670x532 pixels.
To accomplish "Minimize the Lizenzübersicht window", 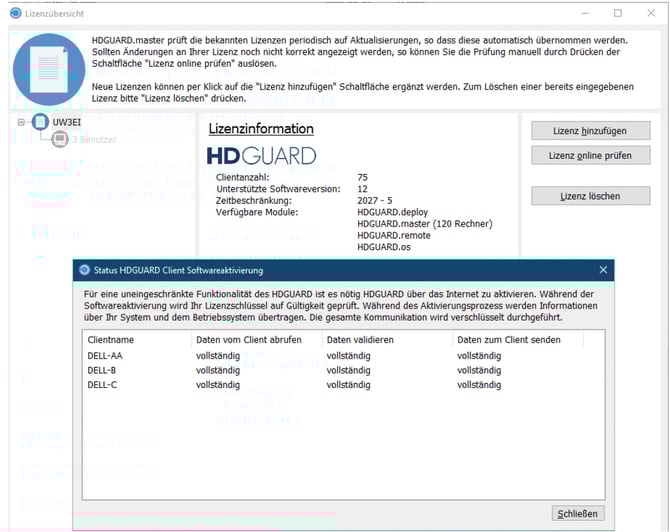I will pos(585,13).
